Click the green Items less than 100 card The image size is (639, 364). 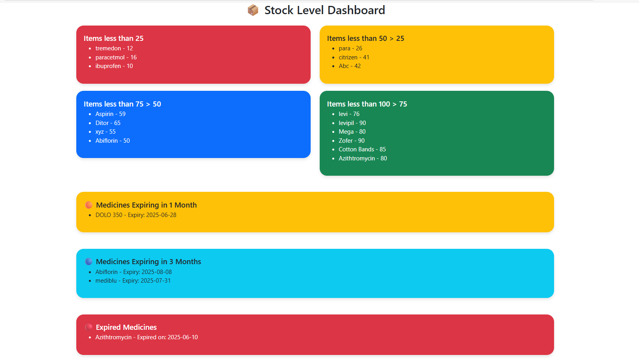tap(436, 133)
